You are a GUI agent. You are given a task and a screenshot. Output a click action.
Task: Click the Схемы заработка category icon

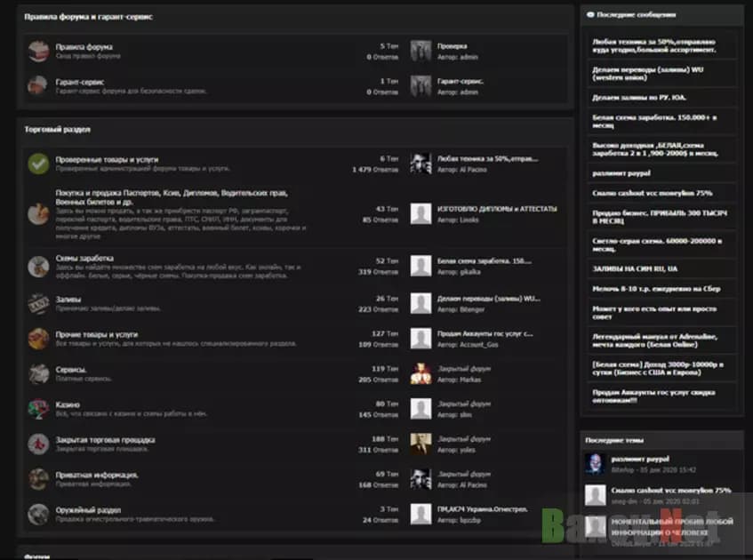tap(37, 266)
